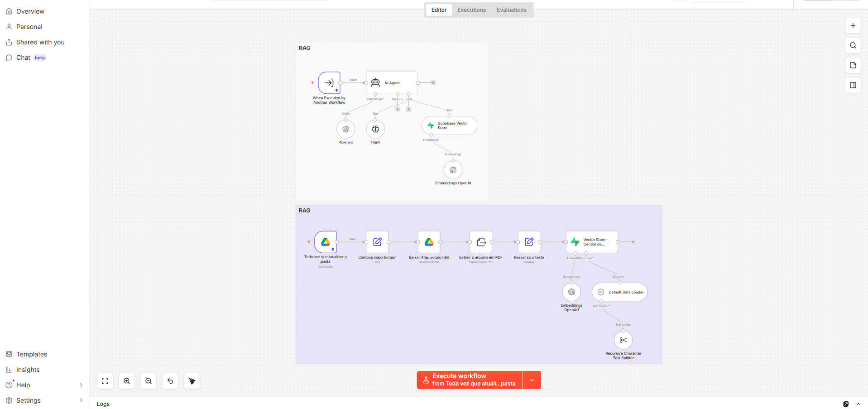Click the zoom in canvas button
This screenshot has height=409, width=868.
(x=127, y=381)
